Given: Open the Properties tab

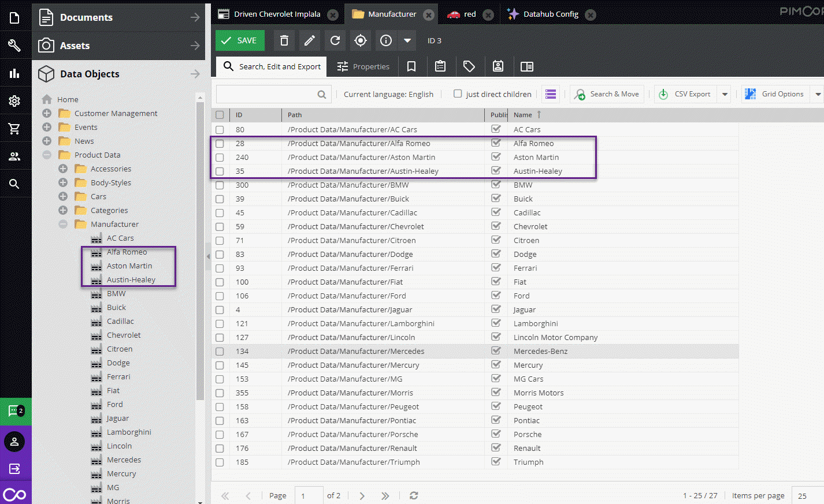Looking at the screenshot, I should point(363,66).
